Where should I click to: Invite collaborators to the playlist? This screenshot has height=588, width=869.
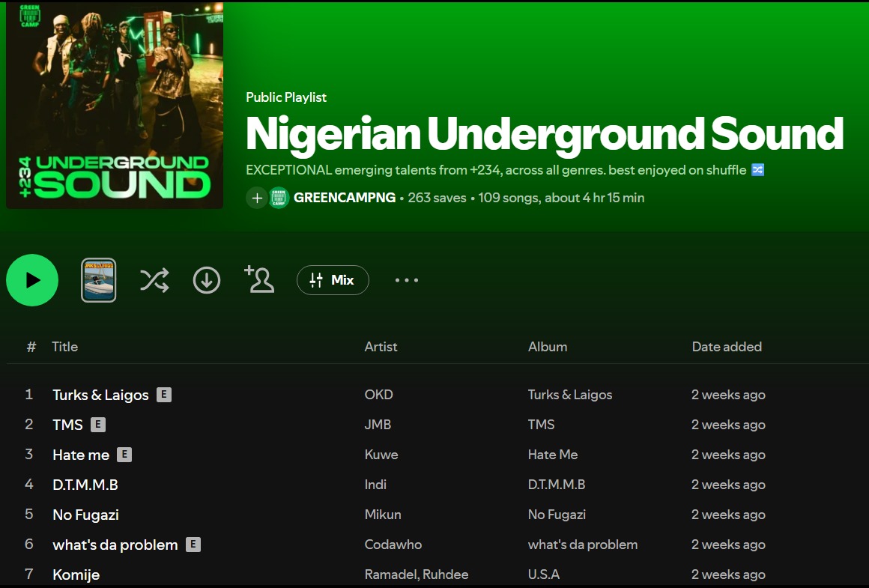point(258,279)
